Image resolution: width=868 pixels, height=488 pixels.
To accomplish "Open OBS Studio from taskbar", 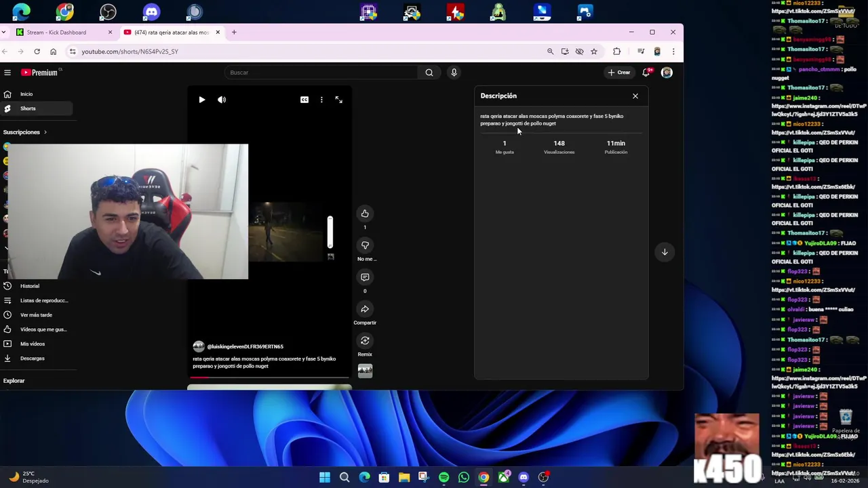I will point(543,477).
